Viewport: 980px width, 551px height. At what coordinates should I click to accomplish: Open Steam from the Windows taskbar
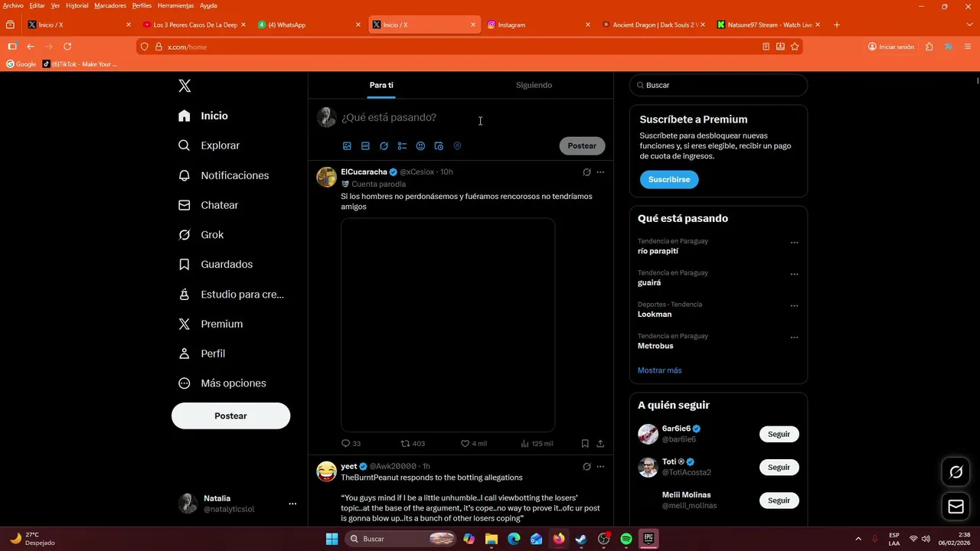pos(581,539)
